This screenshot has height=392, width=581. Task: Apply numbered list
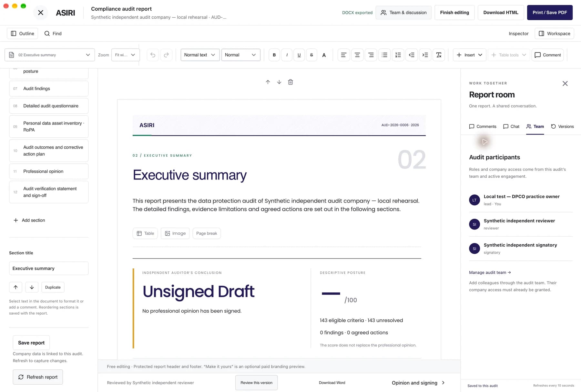(398, 55)
